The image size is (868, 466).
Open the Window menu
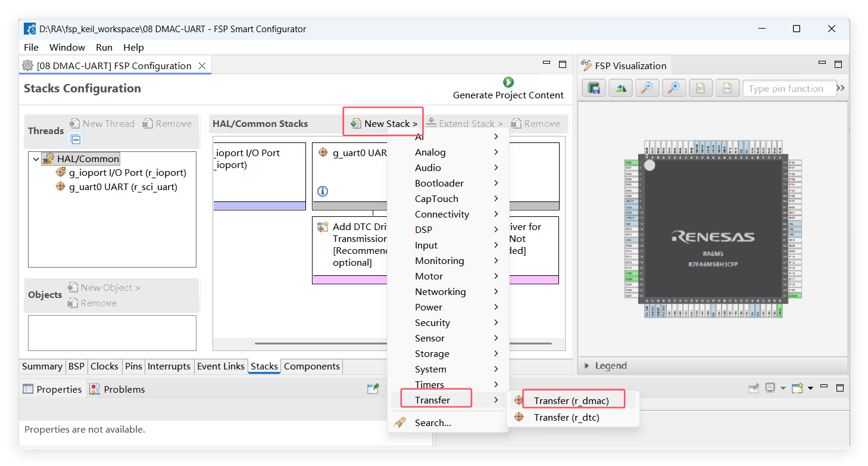(67, 47)
